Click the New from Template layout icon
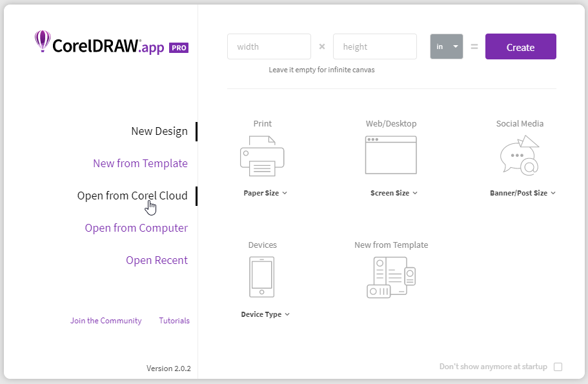 [391, 278]
